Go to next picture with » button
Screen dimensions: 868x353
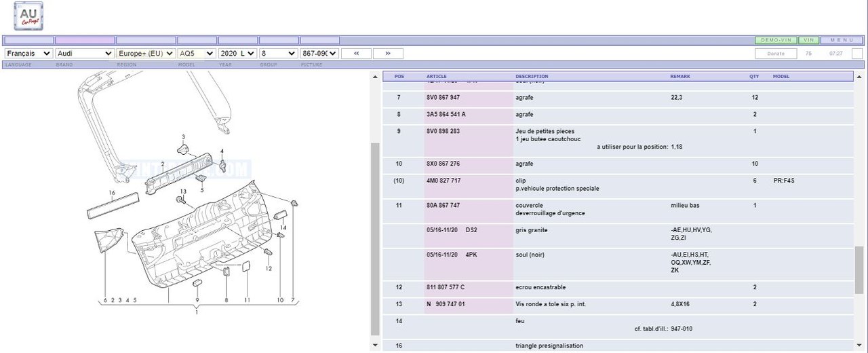[387, 53]
